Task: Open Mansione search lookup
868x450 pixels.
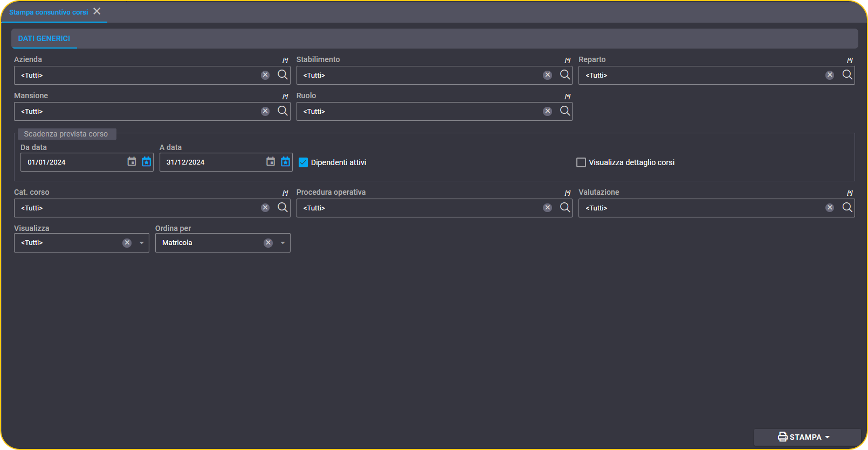Action: click(x=283, y=111)
